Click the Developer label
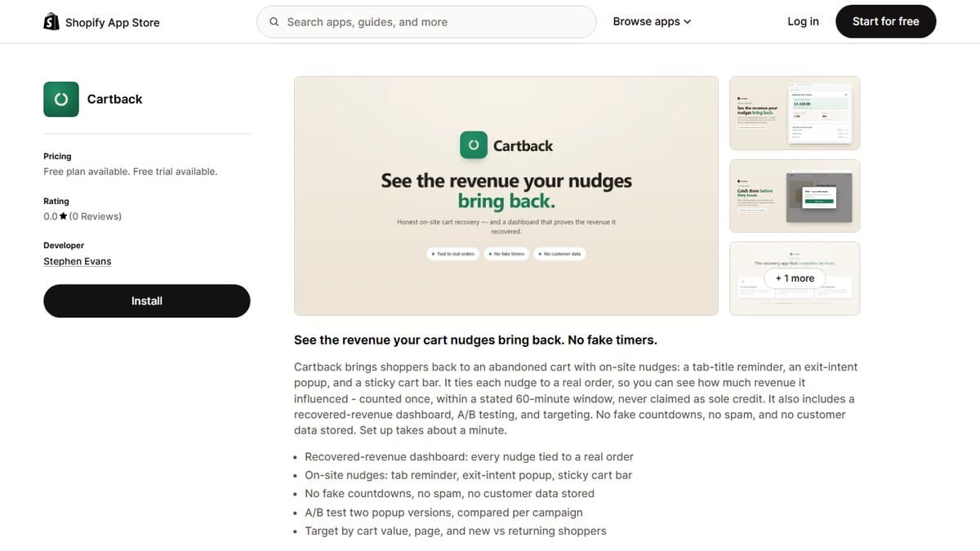Image resolution: width=980 pixels, height=551 pixels. pyautogui.click(x=64, y=245)
